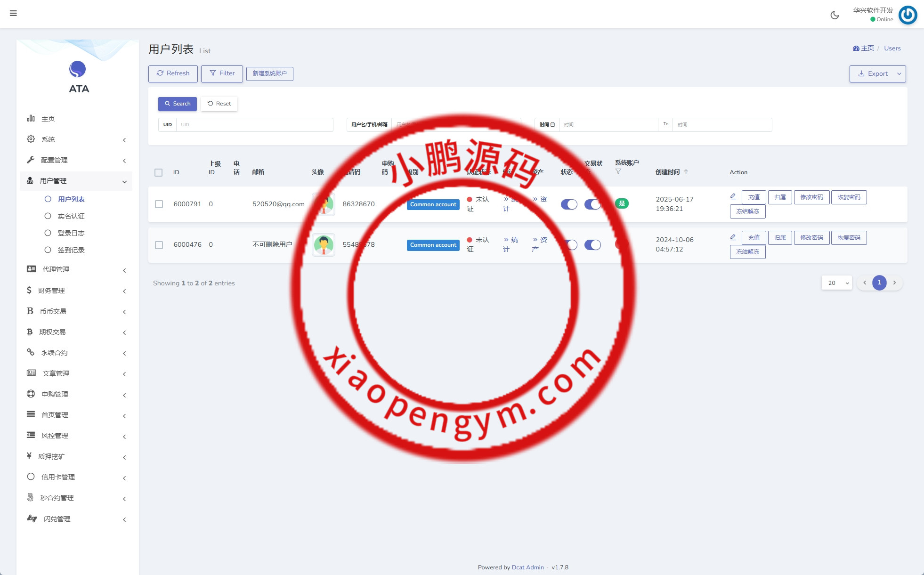Click the hamburger menu icon
The width and height of the screenshot is (924, 575).
[13, 13]
